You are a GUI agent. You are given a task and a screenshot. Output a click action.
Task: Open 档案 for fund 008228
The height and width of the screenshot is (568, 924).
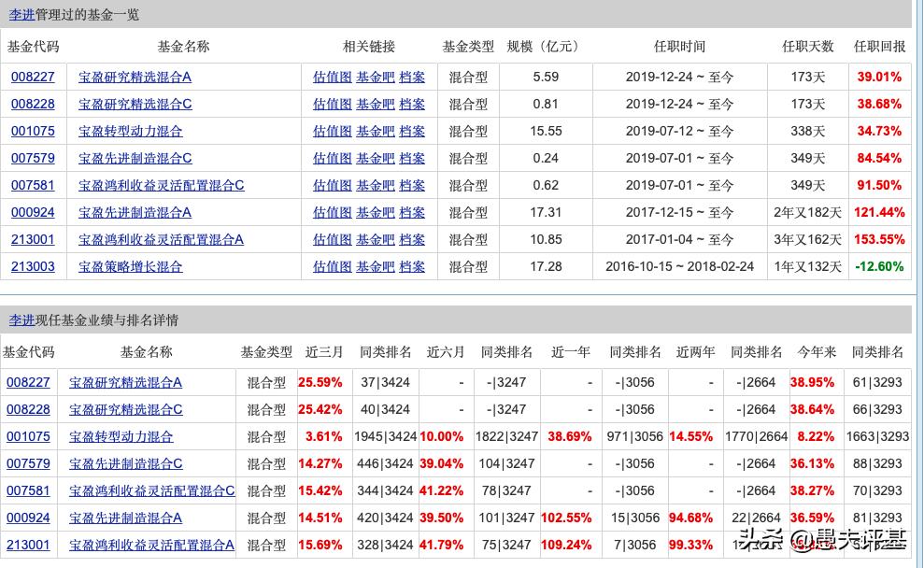coord(411,104)
